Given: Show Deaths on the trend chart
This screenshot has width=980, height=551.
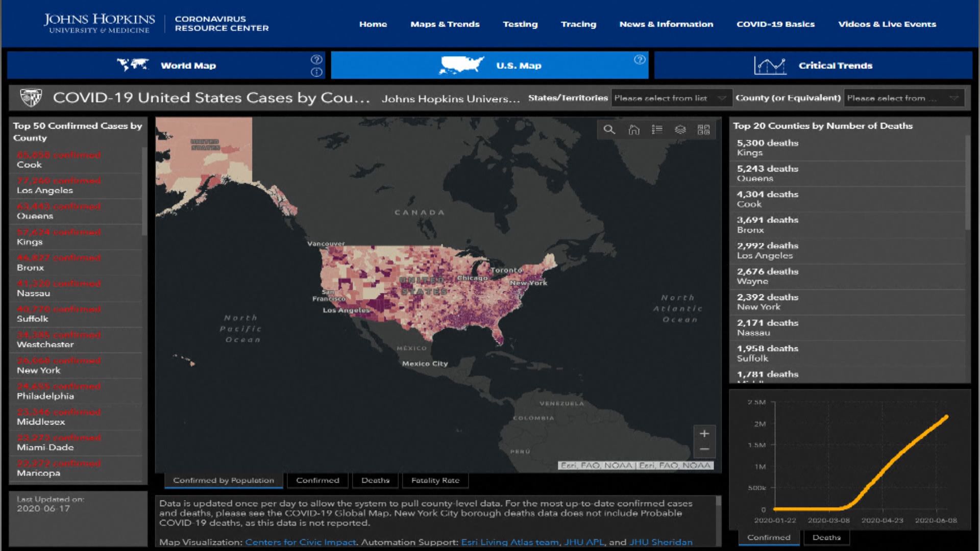Looking at the screenshot, I should (x=826, y=537).
